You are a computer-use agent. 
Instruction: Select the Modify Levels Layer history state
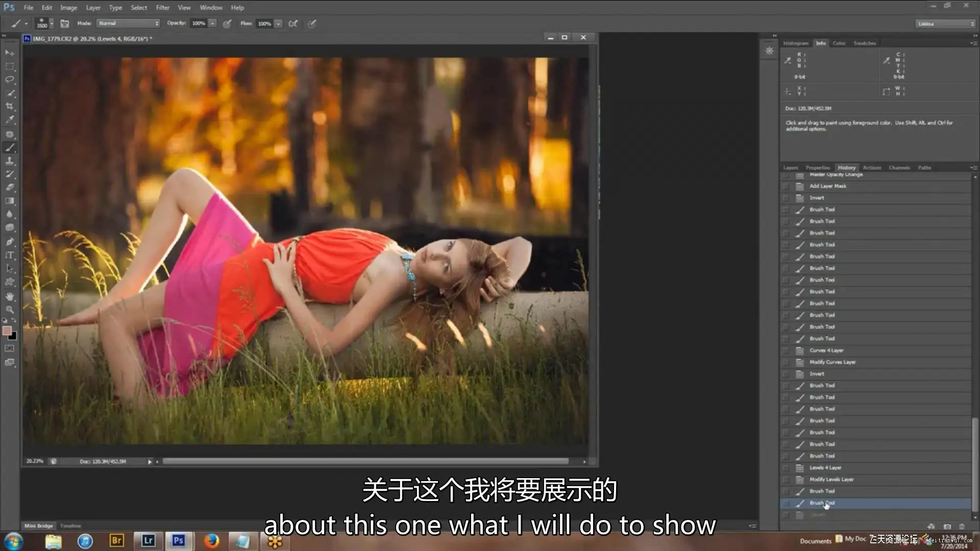[831, 480]
